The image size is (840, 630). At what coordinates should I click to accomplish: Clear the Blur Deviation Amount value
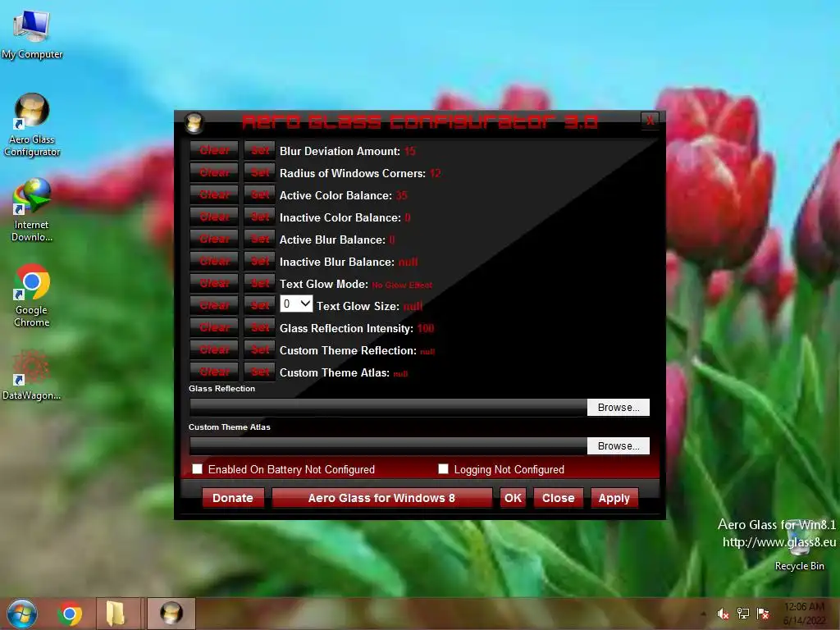pyautogui.click(x=214, y=151)
